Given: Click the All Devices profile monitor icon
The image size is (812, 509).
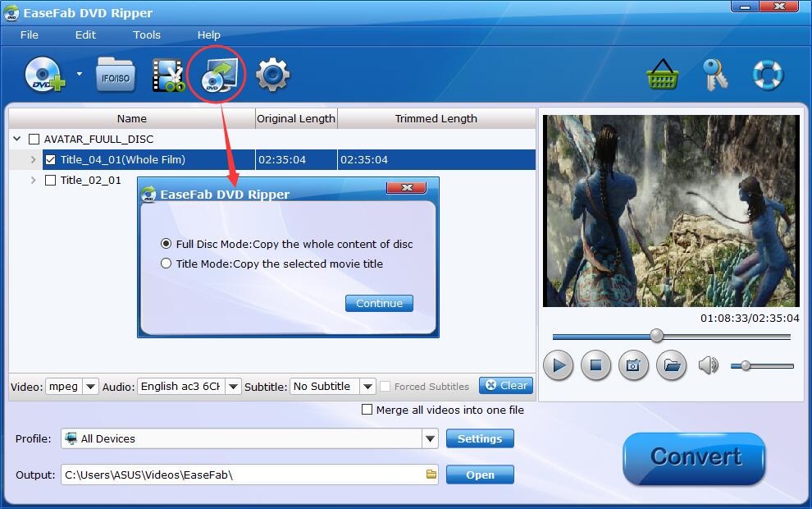Looking at the screenshot, I should [71, 438].
